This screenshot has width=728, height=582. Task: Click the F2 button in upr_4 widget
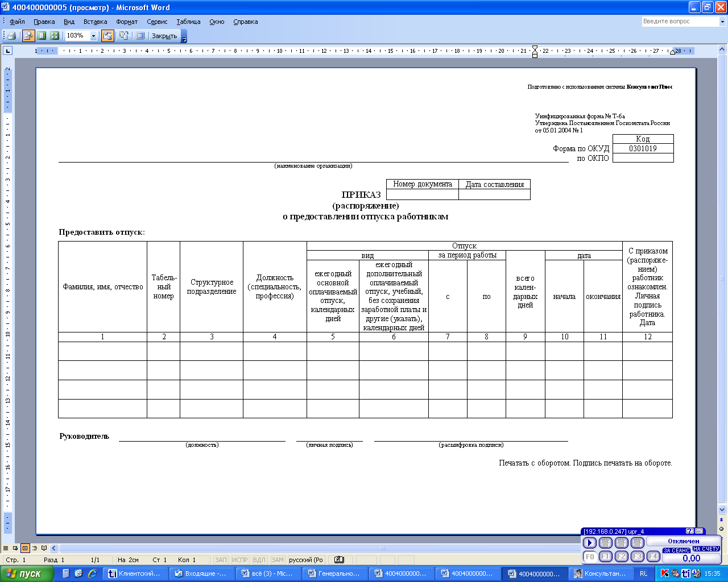pyautogui.click(x=622, y=556)
